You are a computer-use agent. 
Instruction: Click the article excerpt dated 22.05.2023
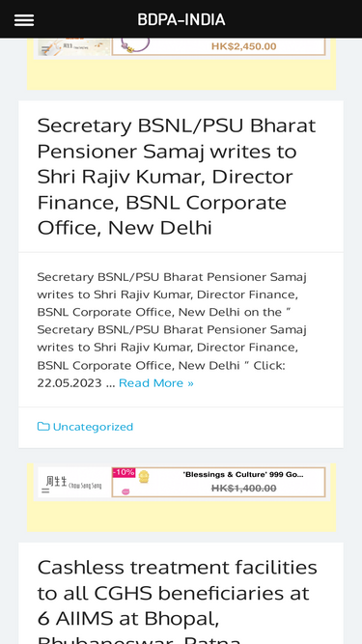point(173,330)
